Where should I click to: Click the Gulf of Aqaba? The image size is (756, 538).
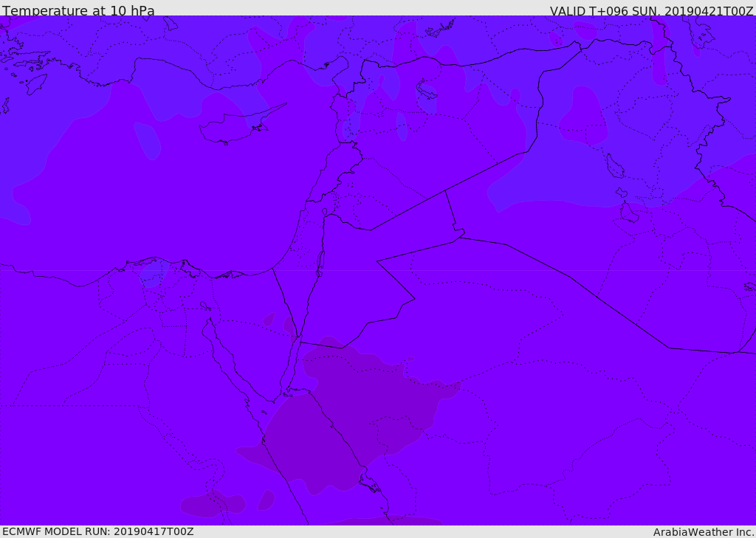point(291,364)
